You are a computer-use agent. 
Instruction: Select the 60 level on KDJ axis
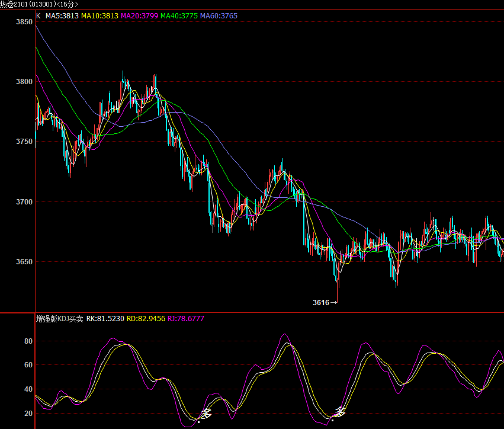click(28, 365)
